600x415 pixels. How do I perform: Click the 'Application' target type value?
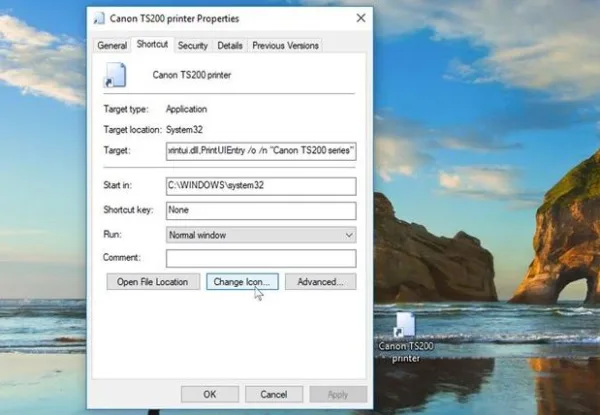[x=186, y=109]
